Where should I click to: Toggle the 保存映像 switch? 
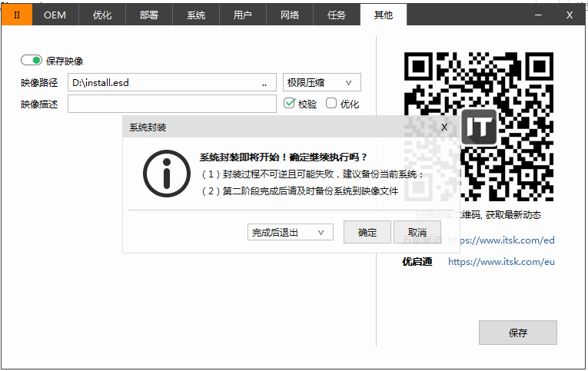[x=31, y=60]
